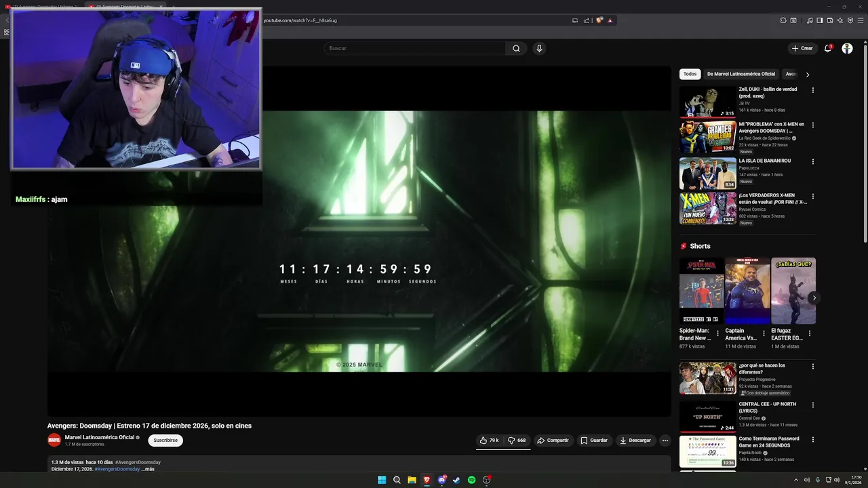This screenshot has width=868, height=488.
Task: Open options for Spider-Man: Brand New short
Action: coord(718,333)
